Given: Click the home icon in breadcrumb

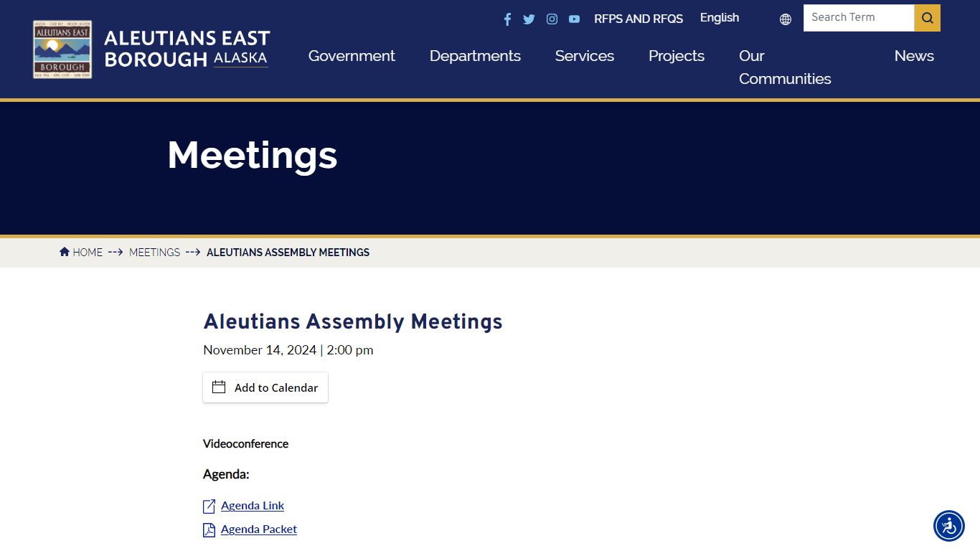Looking at the screenshot, I should click(x=65, y=252).
